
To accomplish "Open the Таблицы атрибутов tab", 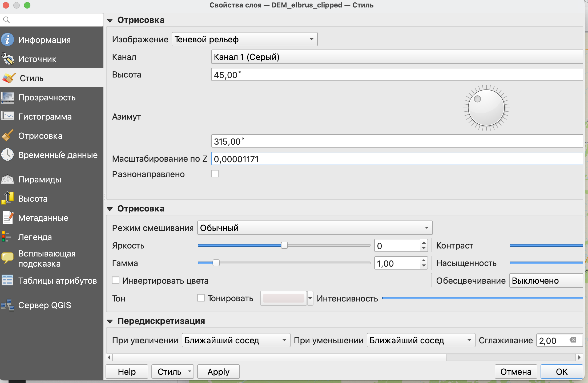I will 57,281.
